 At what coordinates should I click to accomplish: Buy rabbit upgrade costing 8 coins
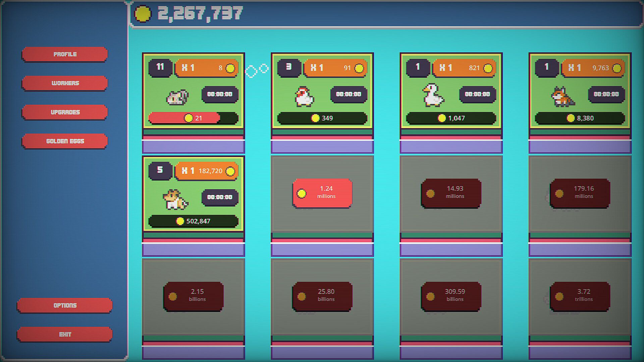tap(207, 68)
